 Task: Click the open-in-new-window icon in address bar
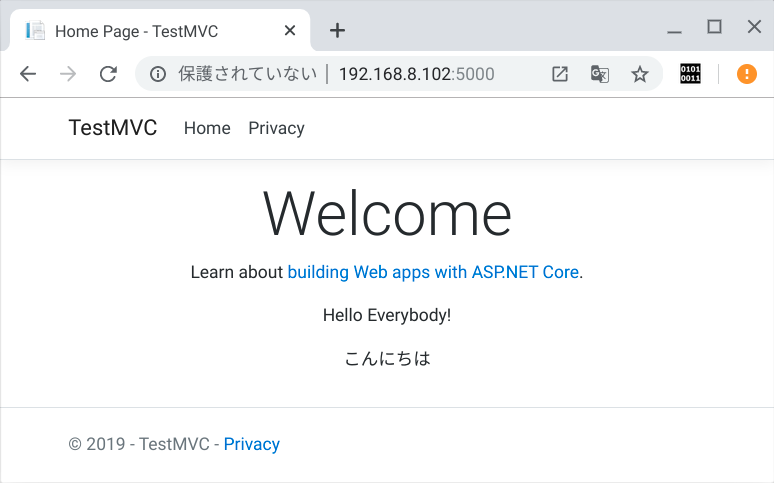pos(560,74)
